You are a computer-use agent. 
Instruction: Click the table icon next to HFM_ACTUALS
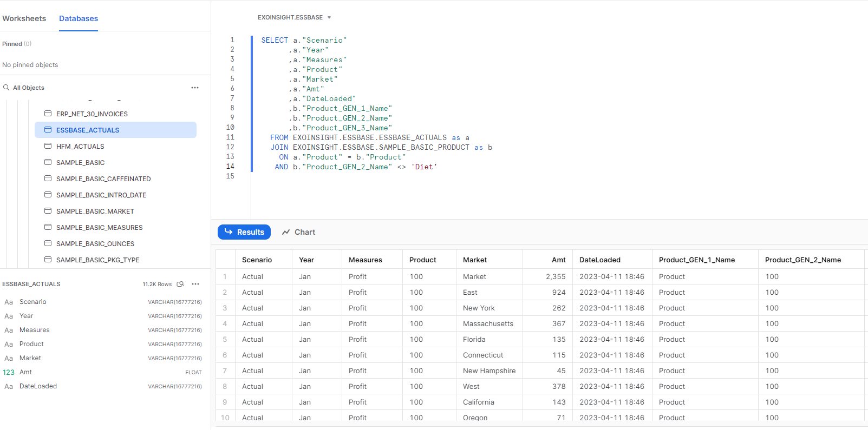pos(48,146)
